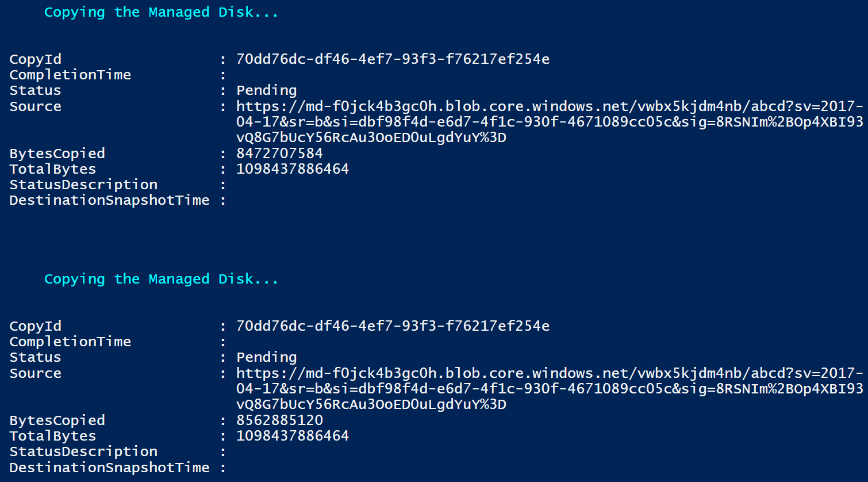Screen dimensions: 868x482
Task: Click the first CompletionTime label
Action: tap(70, 75)
